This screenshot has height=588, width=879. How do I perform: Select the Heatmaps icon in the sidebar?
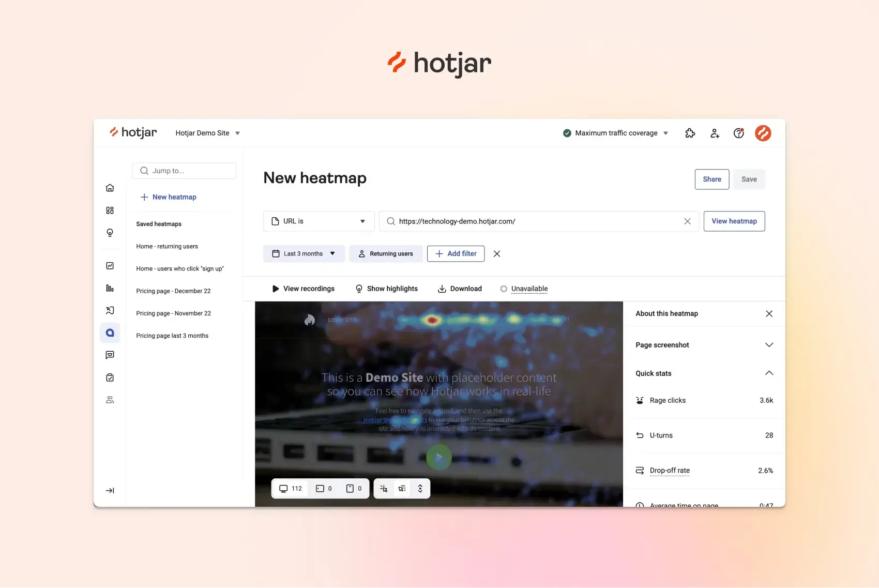[x=110, y=333]
